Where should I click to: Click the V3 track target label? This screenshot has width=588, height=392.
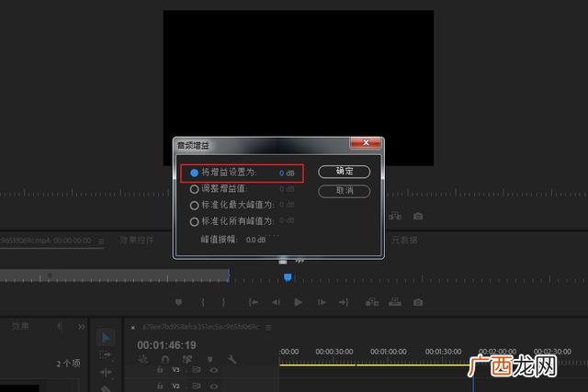175,370
